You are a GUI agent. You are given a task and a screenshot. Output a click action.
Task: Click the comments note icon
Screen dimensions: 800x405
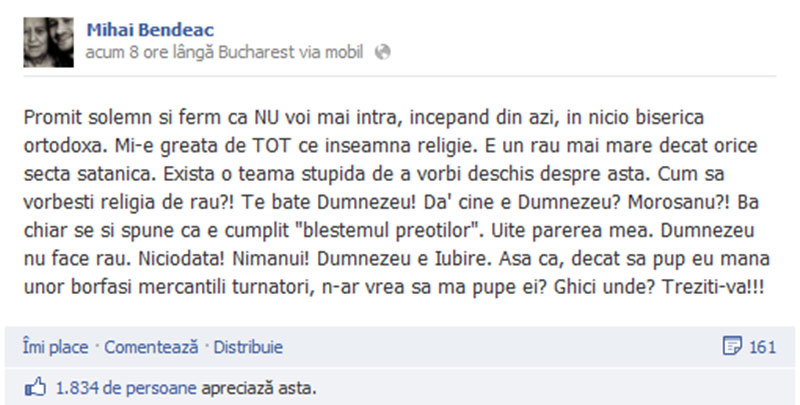732,346
